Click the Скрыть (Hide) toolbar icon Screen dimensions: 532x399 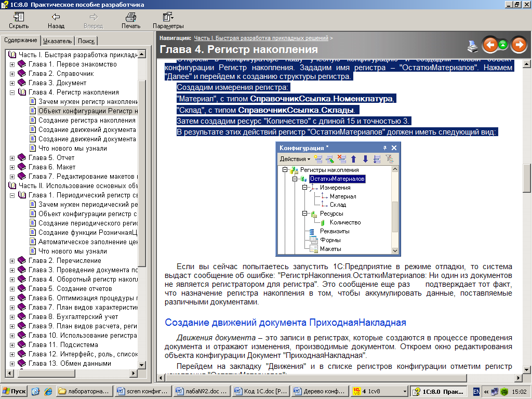pos(19,17)
